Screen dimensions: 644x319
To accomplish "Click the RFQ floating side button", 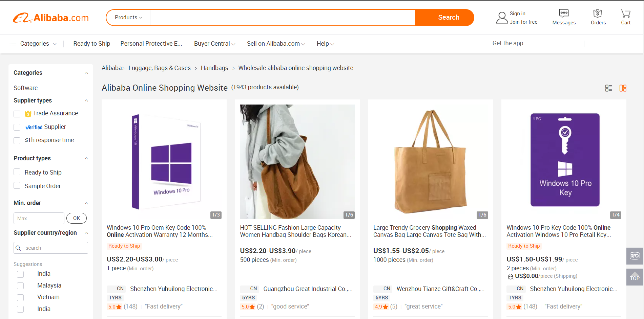I will tap(635, 256).
